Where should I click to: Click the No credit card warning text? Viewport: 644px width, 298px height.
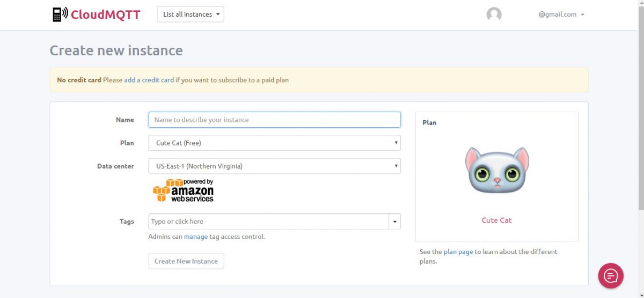(x=79, y=80)
